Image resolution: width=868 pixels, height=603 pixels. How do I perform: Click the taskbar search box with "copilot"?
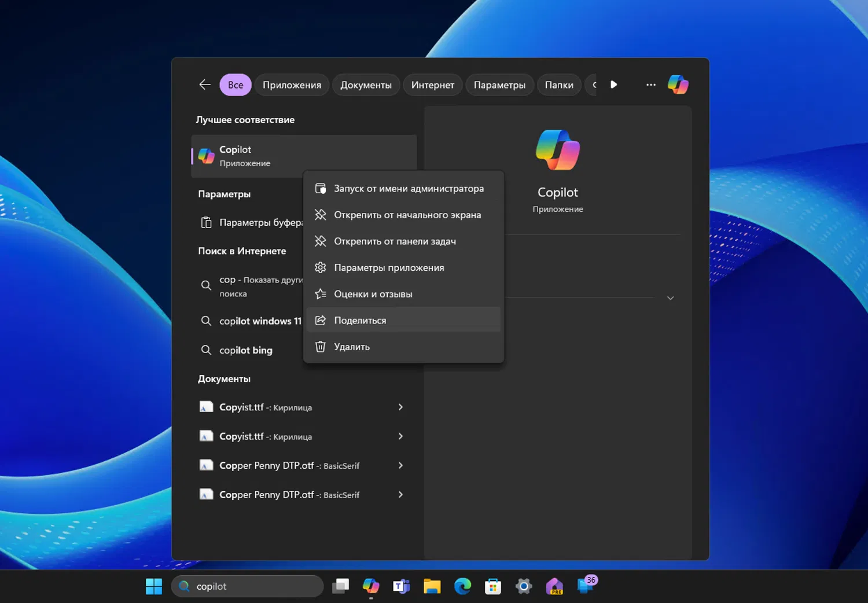pos(248,586)
